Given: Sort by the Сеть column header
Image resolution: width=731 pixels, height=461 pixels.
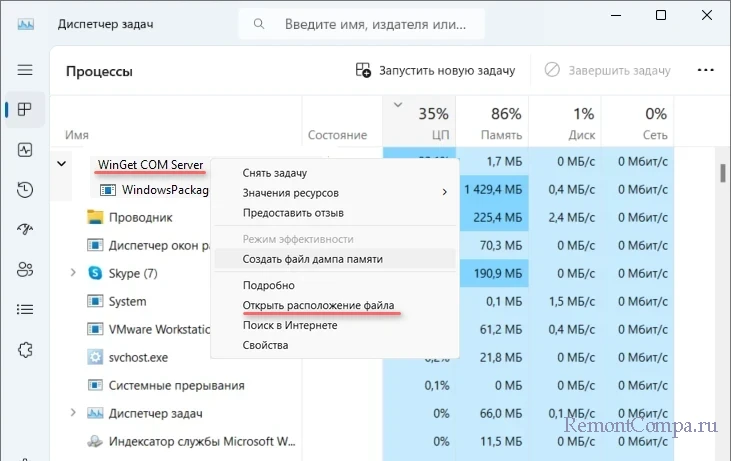Looking at the screenshot, I should [638, 121].
